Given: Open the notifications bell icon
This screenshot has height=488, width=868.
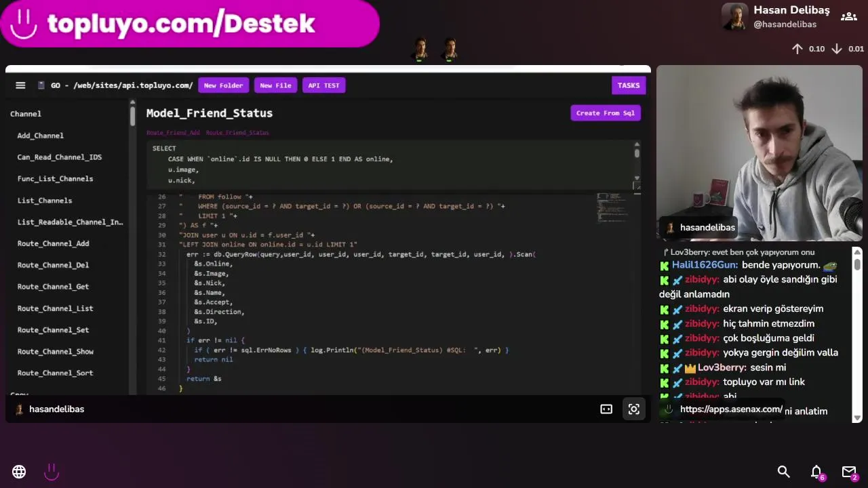Looking at the screenshot, I should pos(816,472).
